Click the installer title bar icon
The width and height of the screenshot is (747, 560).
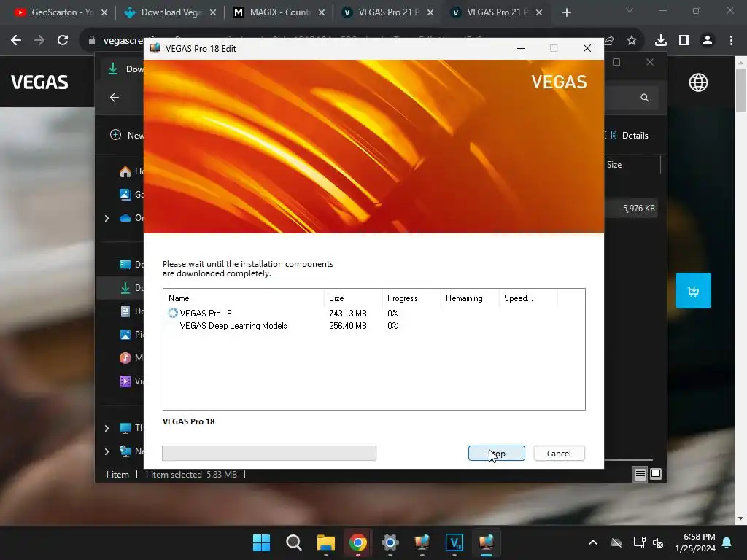pyautogui.click(x=155, y=48)
